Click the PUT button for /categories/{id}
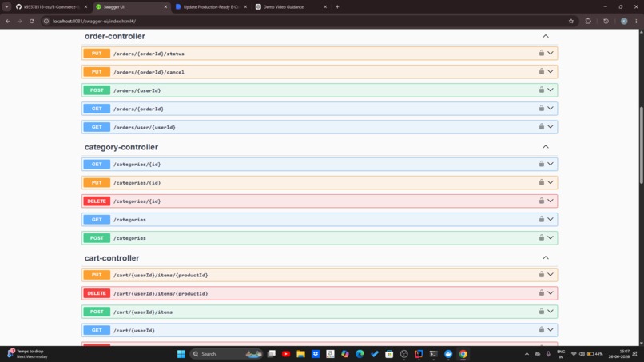Screen dimensions: 644x362 pyautogui.click(x=97, y=182)
